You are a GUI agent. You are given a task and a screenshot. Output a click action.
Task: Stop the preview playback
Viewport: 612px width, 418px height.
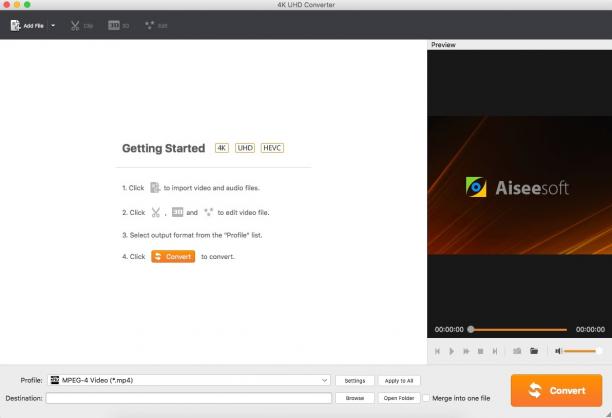click(x=480, y=351)
